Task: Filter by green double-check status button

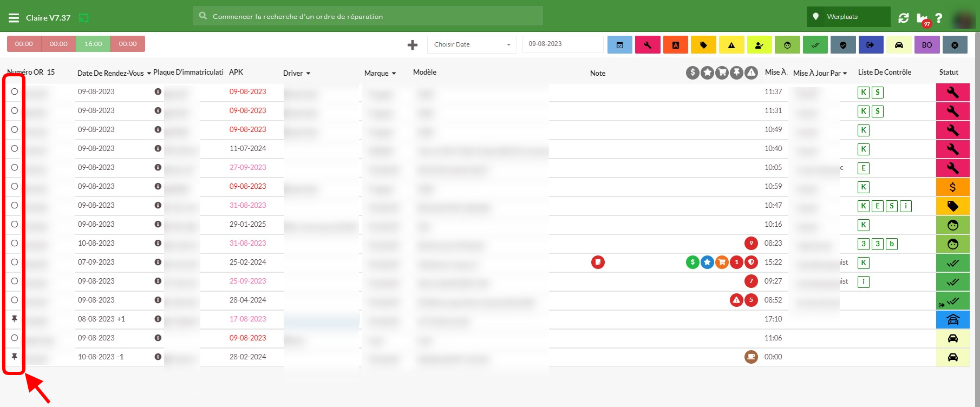Action: 815,45
